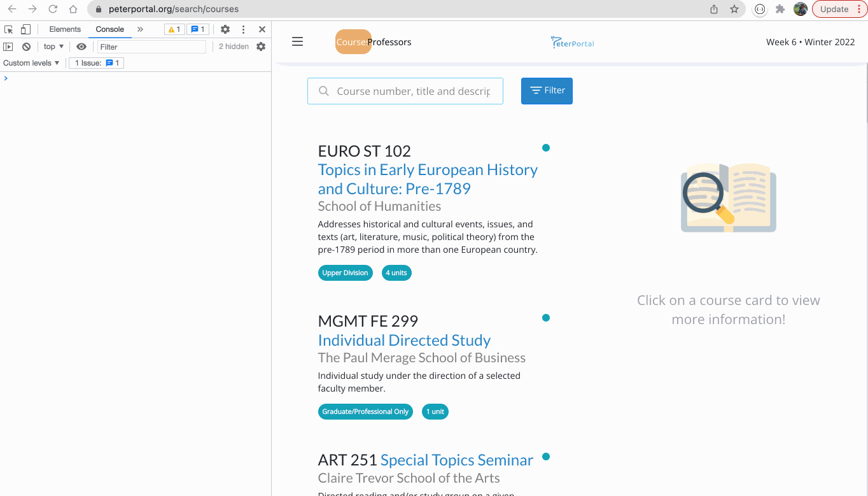868x496 pixels.
Task: Toggle the green dot on ART 251 card
Action: (546, 456)
